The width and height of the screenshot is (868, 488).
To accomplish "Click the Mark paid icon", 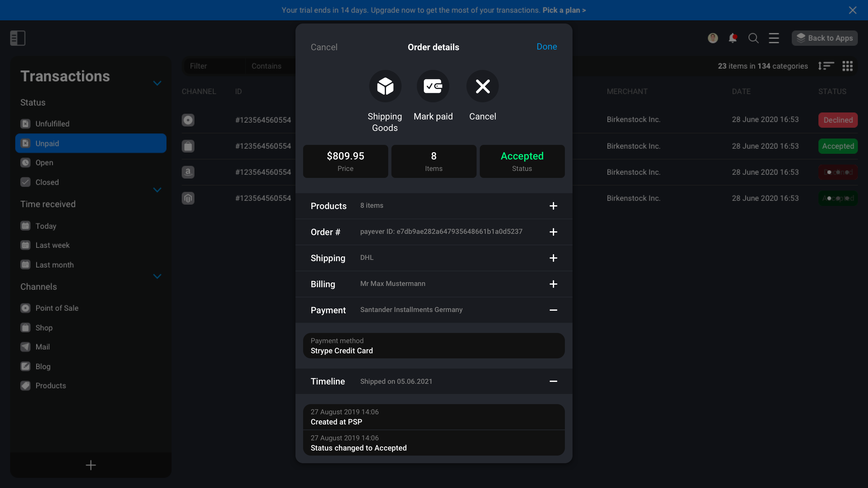I will point(433,86).
